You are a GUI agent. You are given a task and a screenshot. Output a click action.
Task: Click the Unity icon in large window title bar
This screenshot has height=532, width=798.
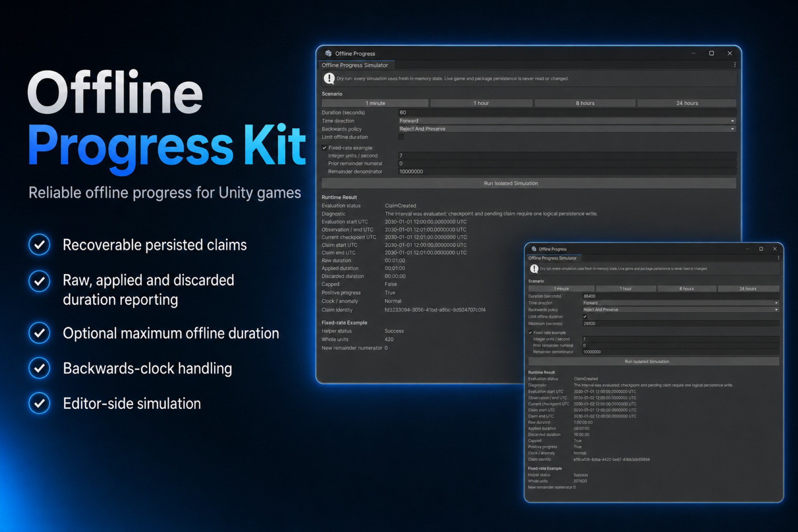pyautogui.click(x=328, y=54)
